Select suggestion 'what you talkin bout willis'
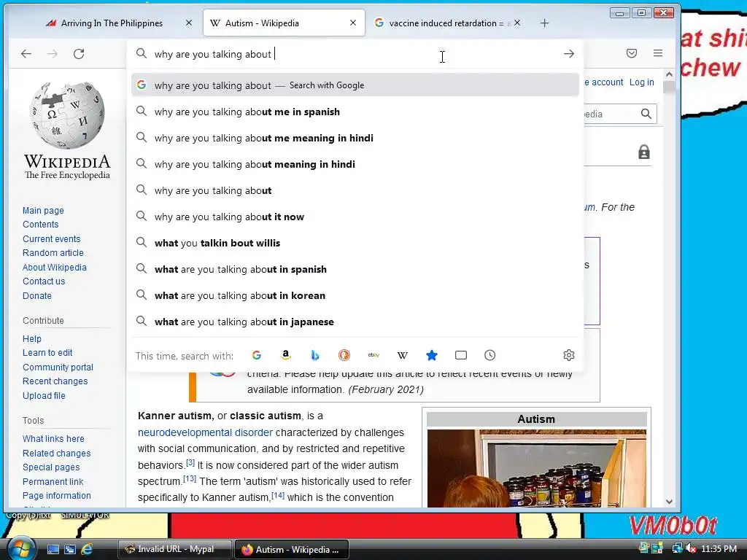747x560 pixels. click(x=355, y=243)
